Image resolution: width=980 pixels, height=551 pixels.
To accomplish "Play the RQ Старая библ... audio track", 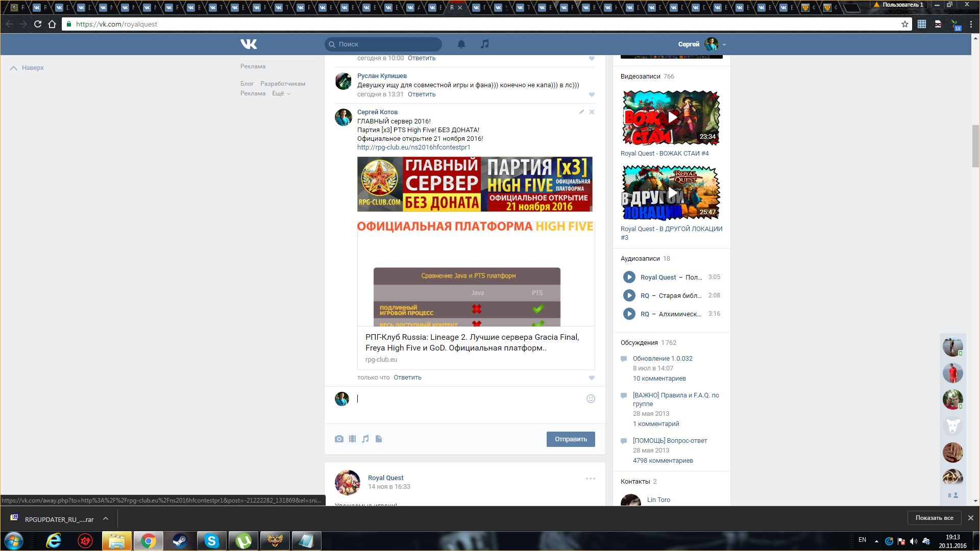I will (629, 295).
